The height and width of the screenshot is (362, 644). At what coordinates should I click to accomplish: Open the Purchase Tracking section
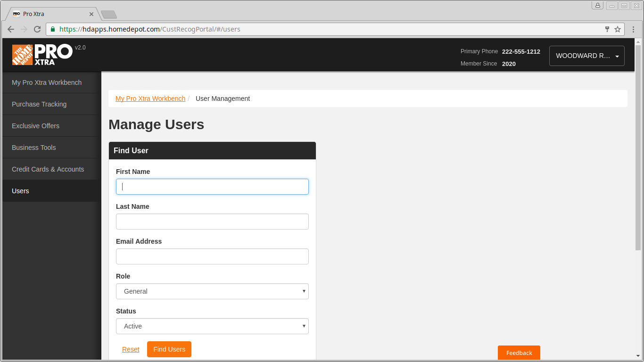click(39, 104)
